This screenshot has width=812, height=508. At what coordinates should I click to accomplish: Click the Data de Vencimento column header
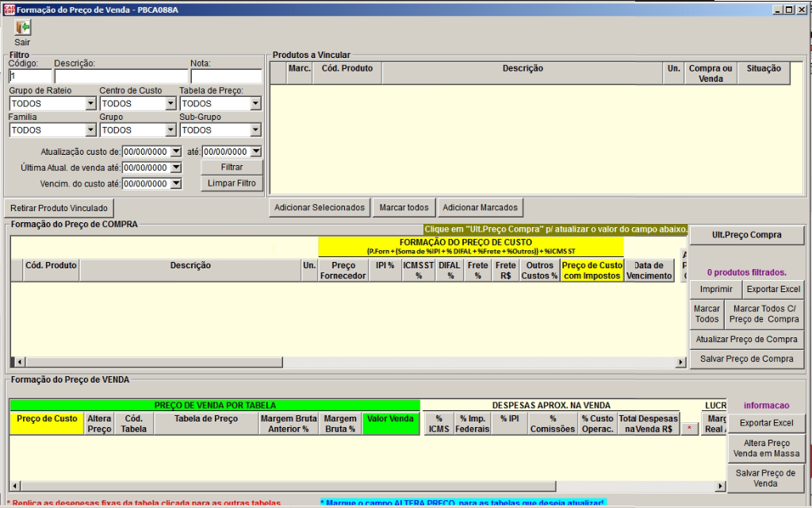(x=649, y=271)
